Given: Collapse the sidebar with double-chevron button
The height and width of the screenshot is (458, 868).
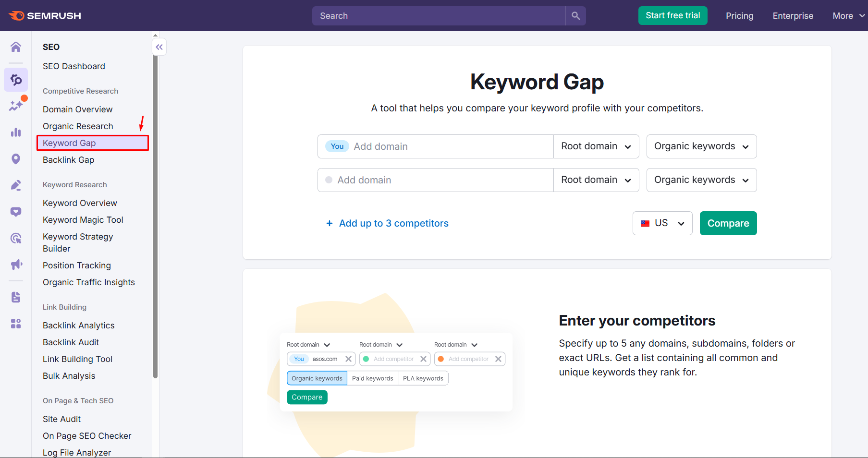Looking at the screenshot, I should (x=159, y=47).
